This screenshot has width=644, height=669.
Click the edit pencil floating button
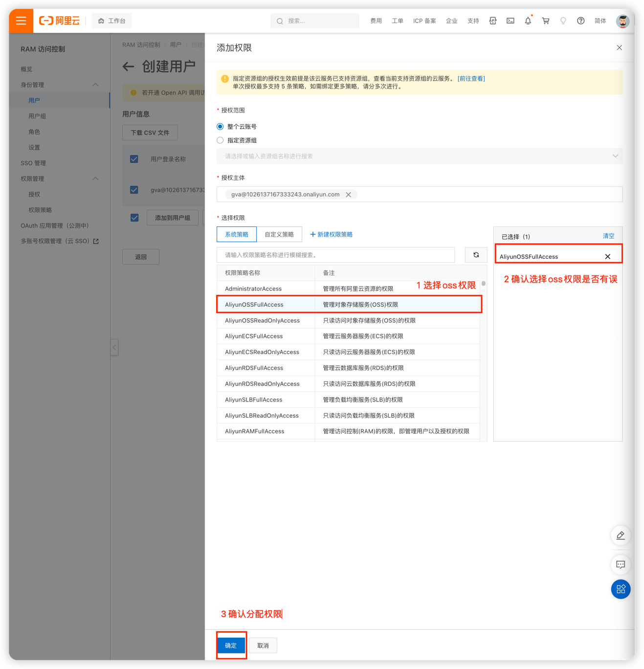pos(621,535)
